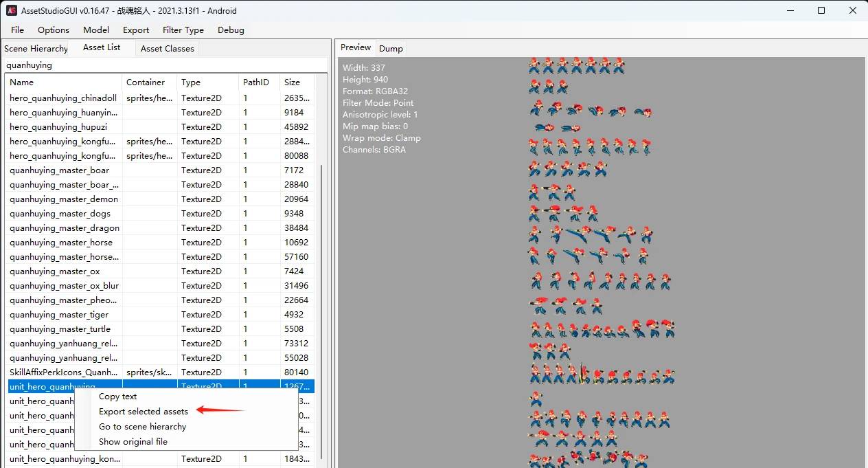Select Go to scene hierarchy option
Image resolution: width=868 pixels, height=468 pixels.
pos(142,427)
